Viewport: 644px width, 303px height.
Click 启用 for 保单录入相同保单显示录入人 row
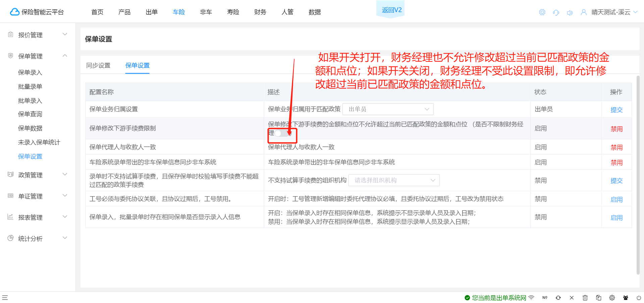pyautogui.click(x=616, y=218)
